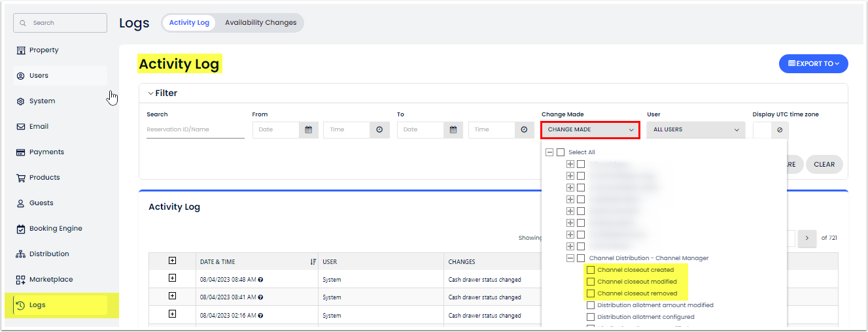Switch to the Availability Changes tab

260,23
